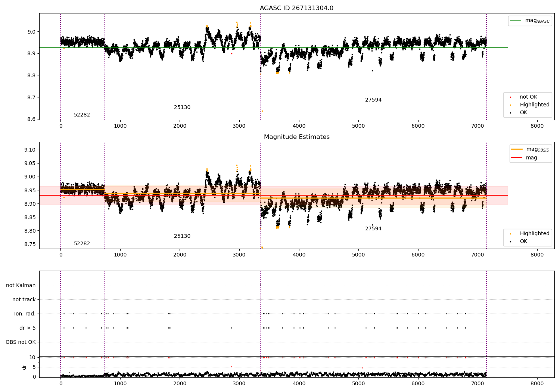Screen dimensions: 560x392
Task: Click obsid label 27594 in Magnitude Estimates plot
Action: tap(373, 229)
